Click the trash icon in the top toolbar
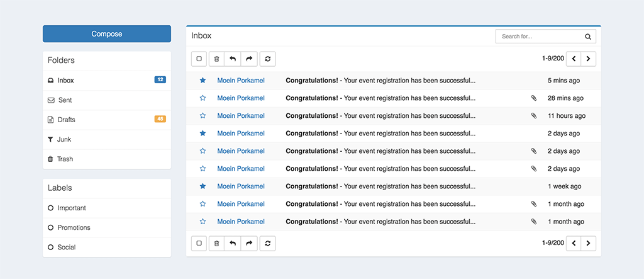 216,59
